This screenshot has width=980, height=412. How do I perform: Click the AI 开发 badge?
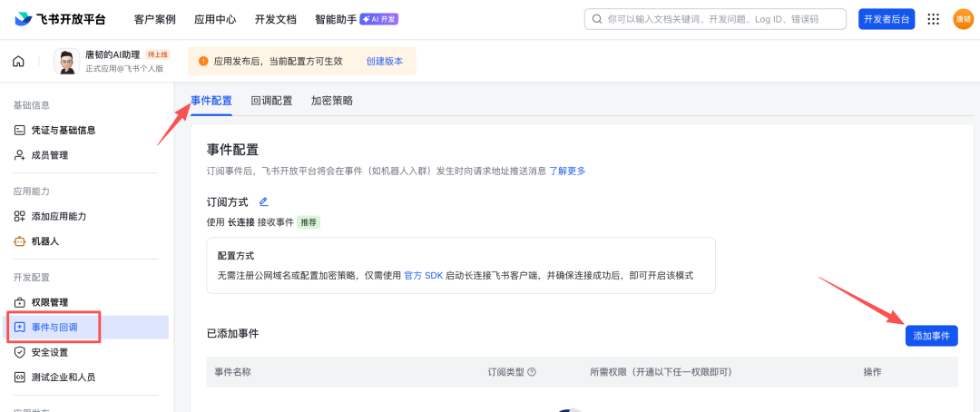(x=379, y=19)
